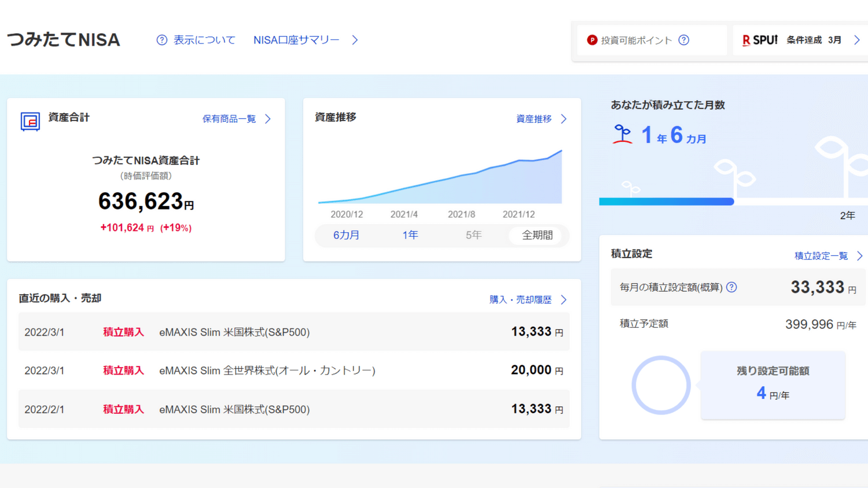The height and width of the screenshot is (488, 868).
Task: Click the asset trend area chart
Action: coord(440,177)
